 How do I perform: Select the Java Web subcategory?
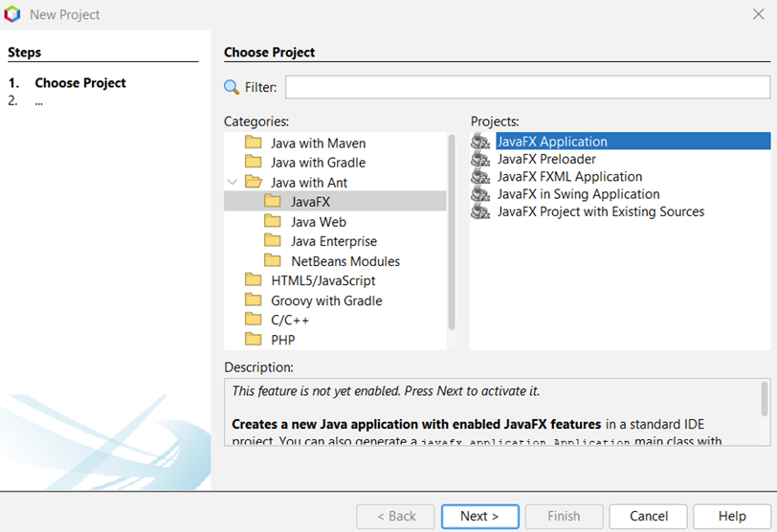319,222
